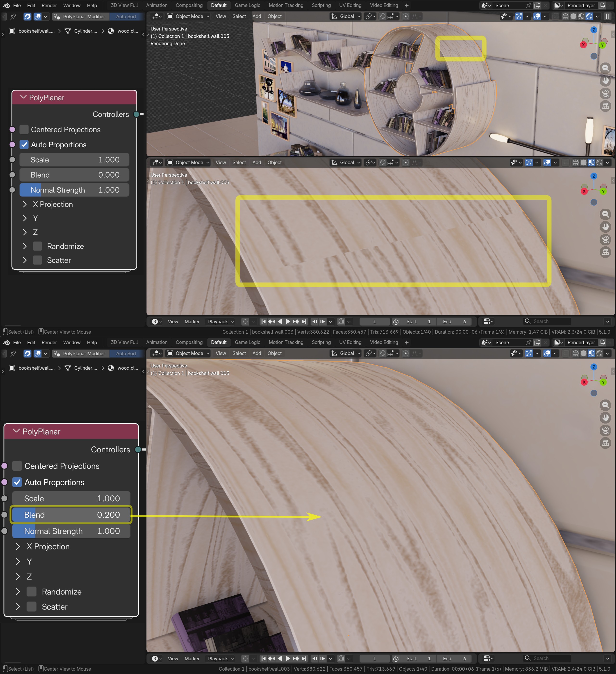The width and height of the screenshot is (616, 674).
Task: Toggle node snapping magnet in upper window's node editor
Action: point(27,16)
